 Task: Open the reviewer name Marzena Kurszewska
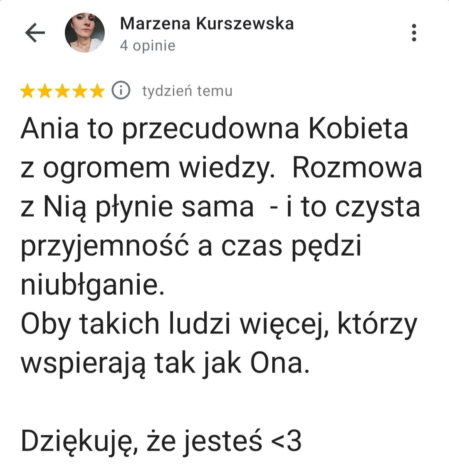point(207,23)
